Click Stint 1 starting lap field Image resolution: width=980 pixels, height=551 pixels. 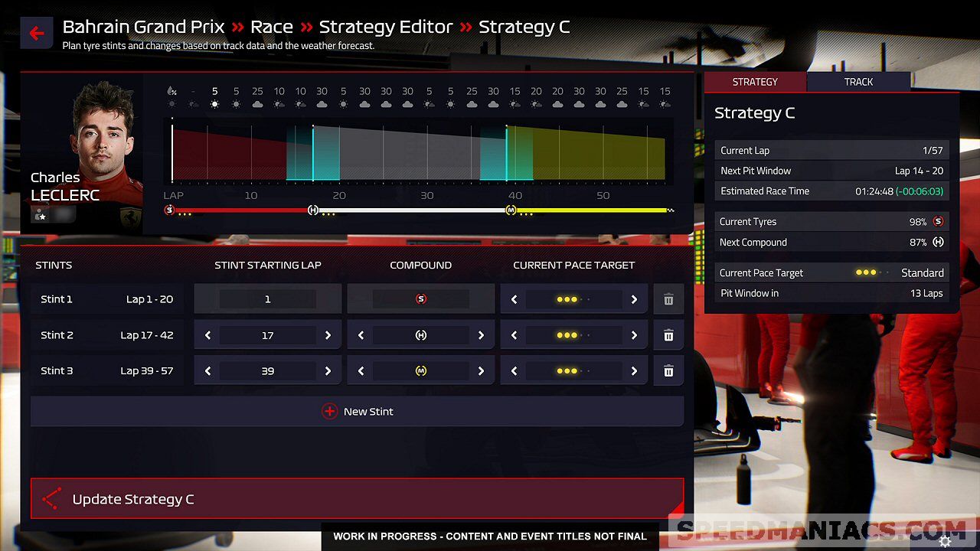(267, 299)
